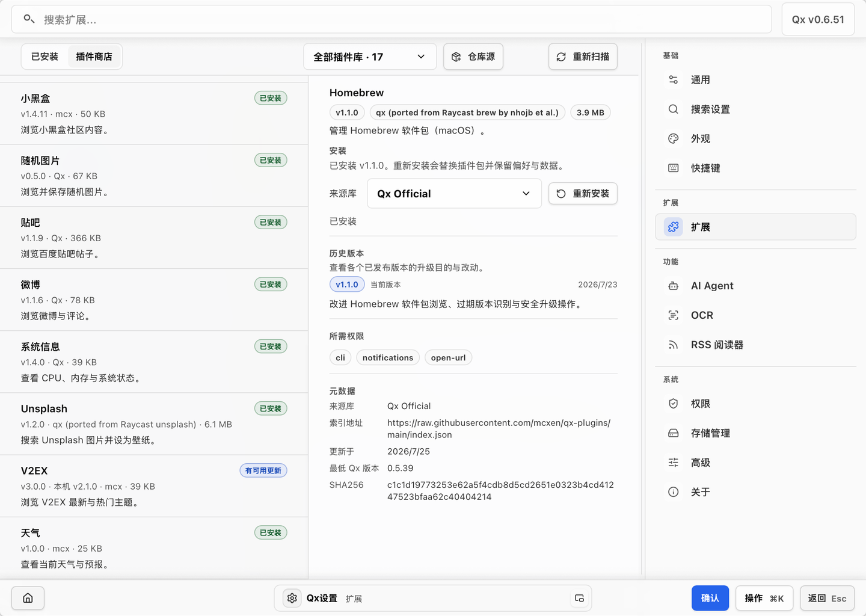Screen dimensions: 866x616
Task: Click the 操作 ⌘K button
Action: coord(764,599)
